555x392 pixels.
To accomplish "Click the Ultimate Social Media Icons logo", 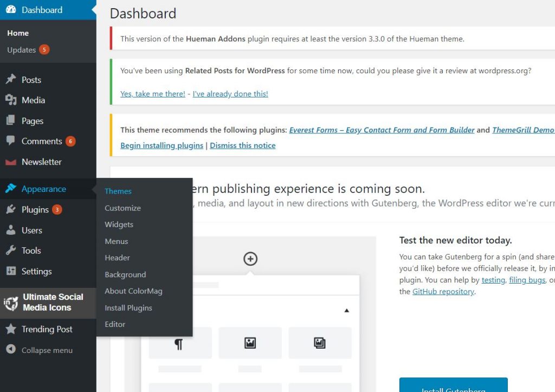I will (11, 303).
